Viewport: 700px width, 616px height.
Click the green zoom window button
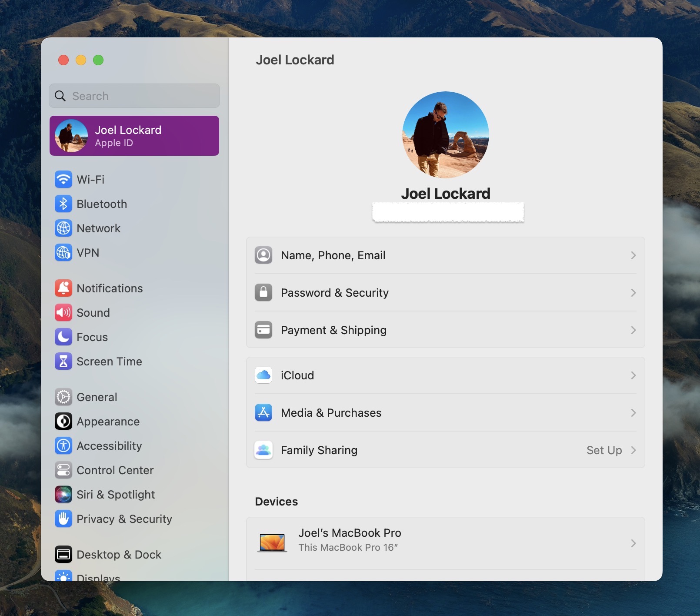point(98,60)
